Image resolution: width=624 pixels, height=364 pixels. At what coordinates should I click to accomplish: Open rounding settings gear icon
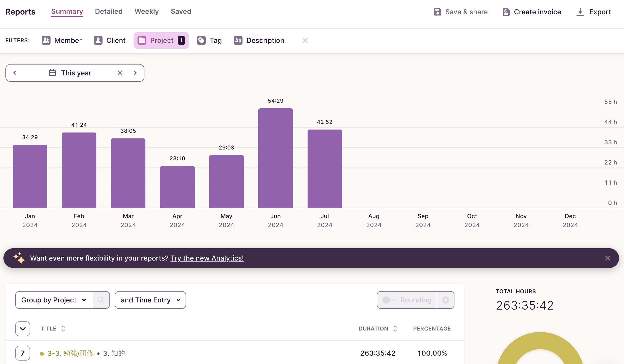pyautogui.click(x=446, y=300)
